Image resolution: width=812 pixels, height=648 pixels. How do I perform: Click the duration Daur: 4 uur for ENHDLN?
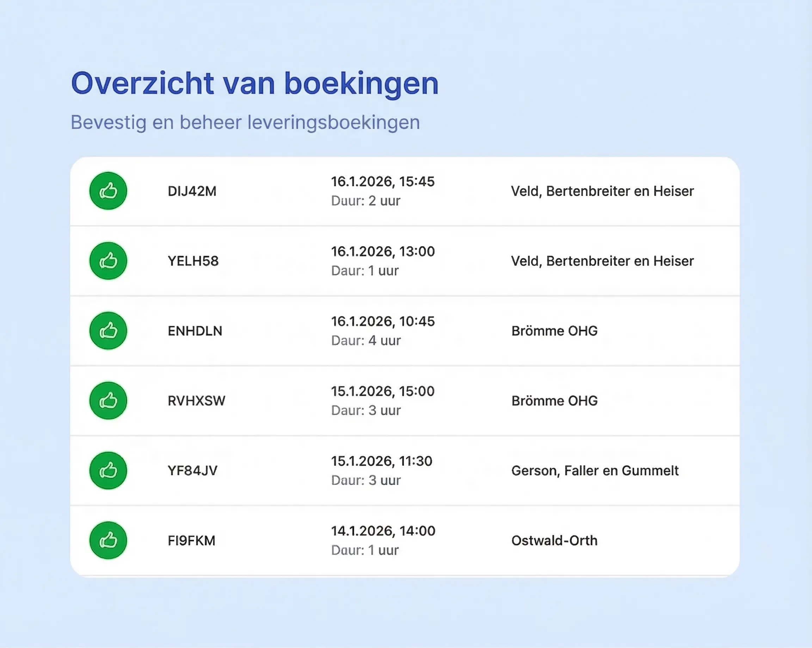pos(365,340)
